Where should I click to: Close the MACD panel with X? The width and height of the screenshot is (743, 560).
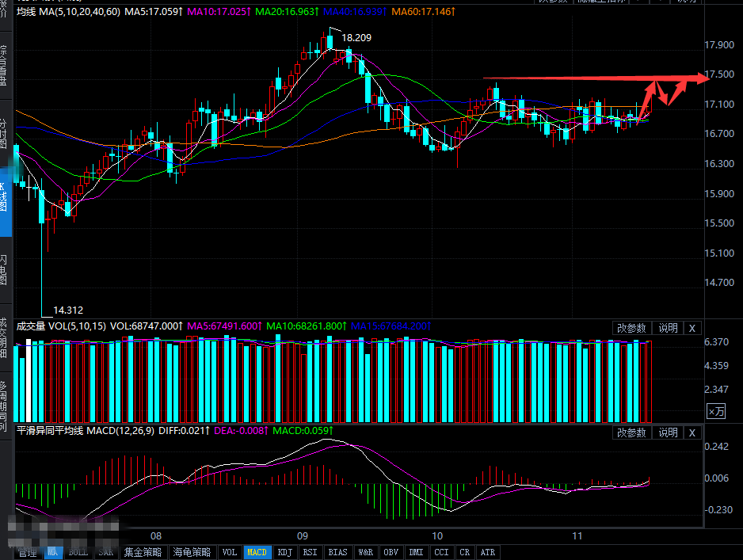tap(692, 432)
